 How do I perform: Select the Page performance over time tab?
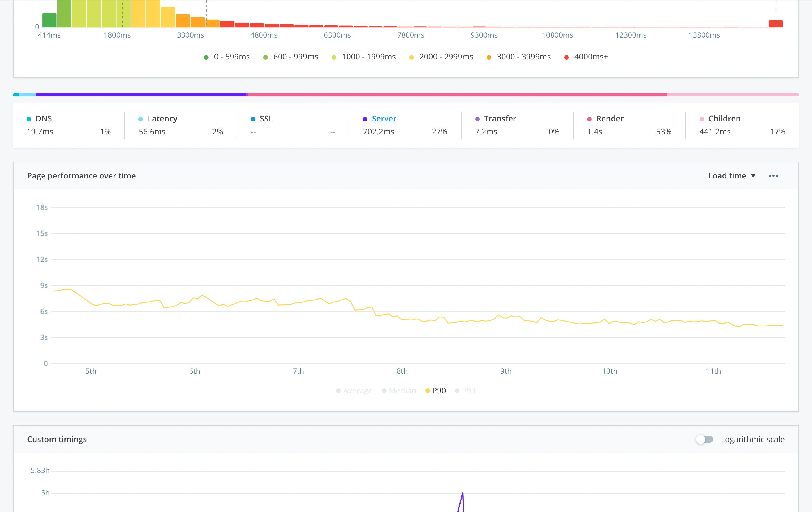tap(82, 175)
